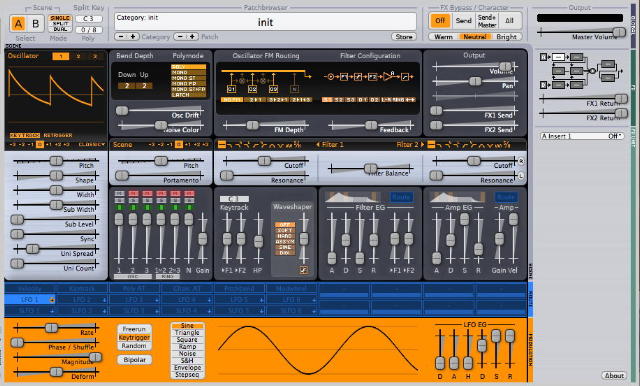Click next patch plus button
Screen dimensions: 640x386
tap(192, 37)
